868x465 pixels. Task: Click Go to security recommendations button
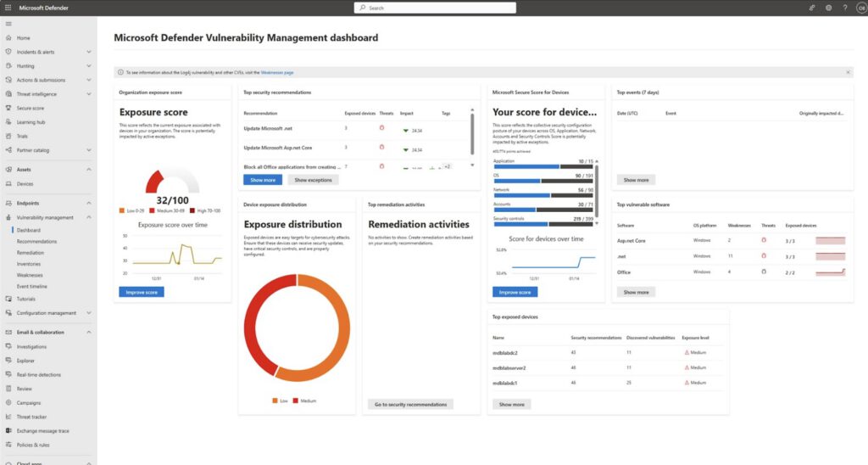[x=410, y=405]
